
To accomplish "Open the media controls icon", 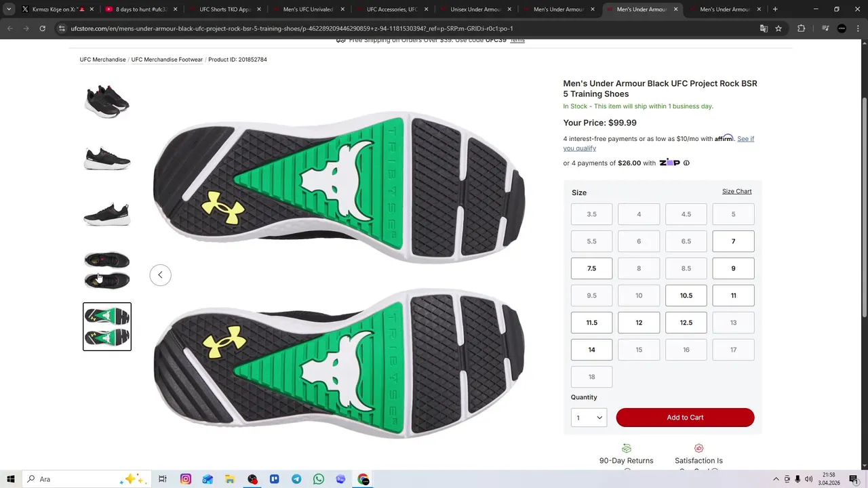I will pyautogui.click(x=825, y=28).
